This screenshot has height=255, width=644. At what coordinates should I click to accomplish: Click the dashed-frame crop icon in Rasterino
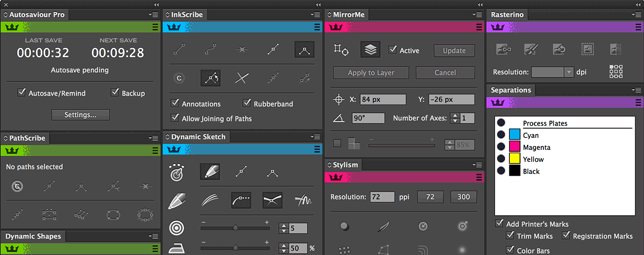click(587, 49)
